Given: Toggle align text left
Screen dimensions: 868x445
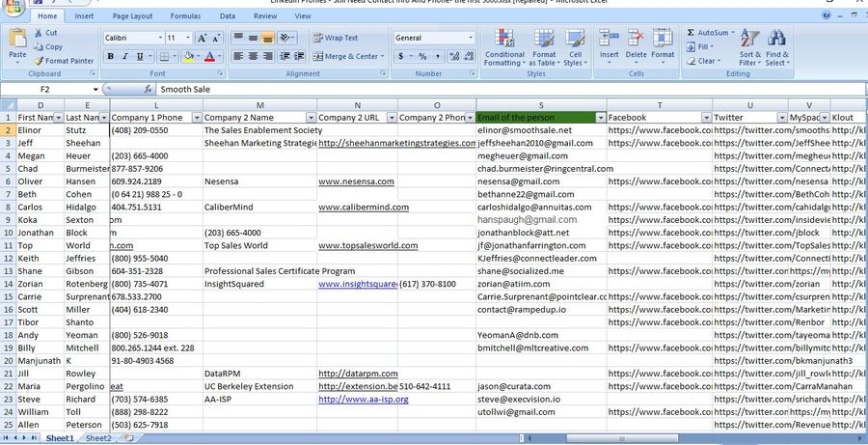Looking at the screenshot, I should (238, 57).
